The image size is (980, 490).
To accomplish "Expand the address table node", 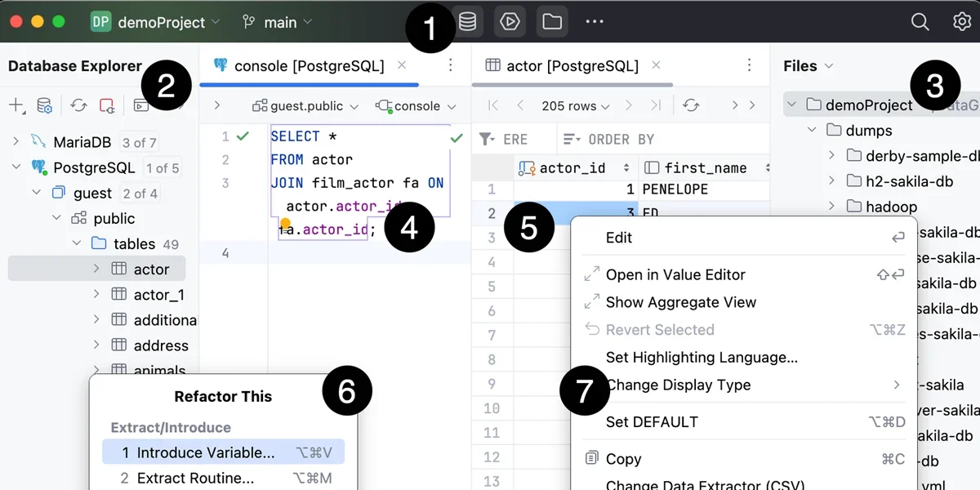I will coord(96,345).
